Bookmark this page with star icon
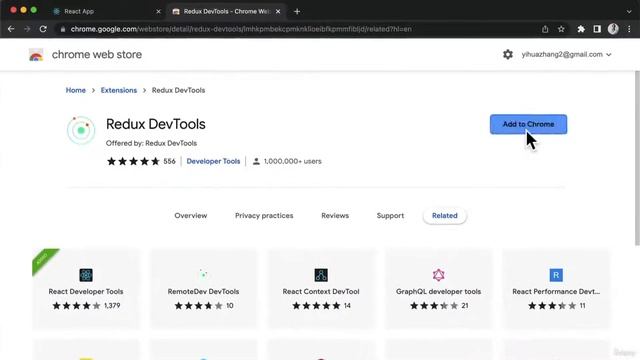640x360 pixels. click(x=561, y=29)
